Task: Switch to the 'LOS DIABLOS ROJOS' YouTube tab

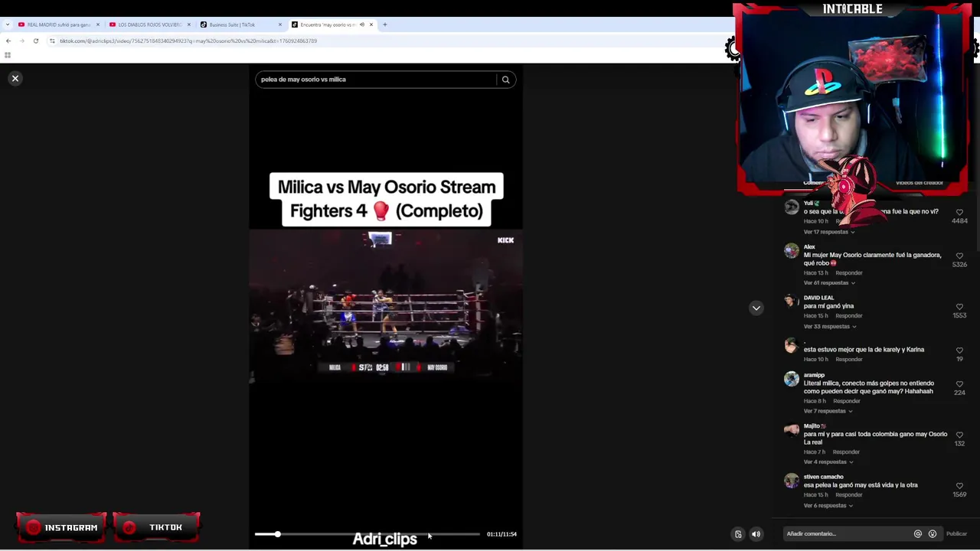Action: coord(149,24)
